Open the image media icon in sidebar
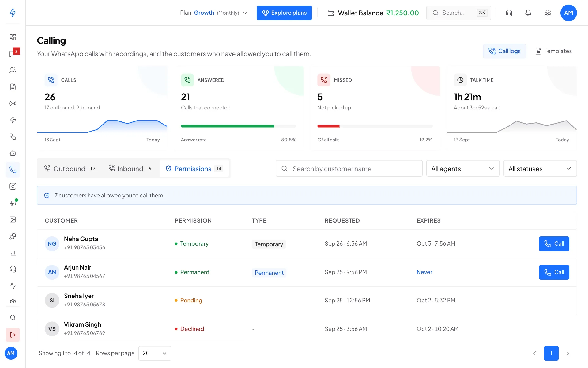This screenshot has height=368, width=588. click(x=13, y=219)
